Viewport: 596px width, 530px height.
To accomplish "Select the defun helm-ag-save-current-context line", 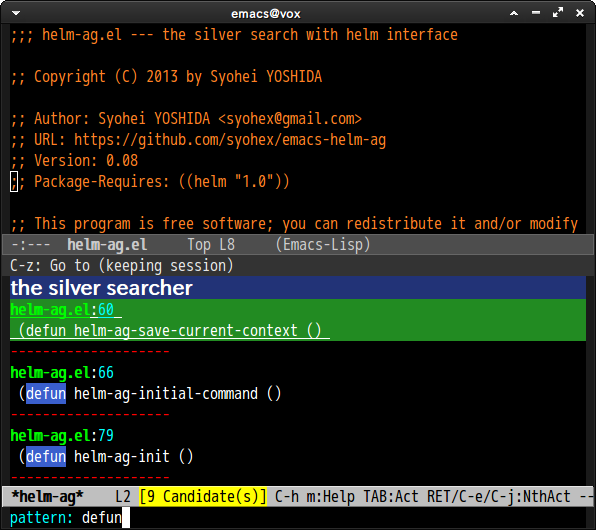I will [170, 330].
